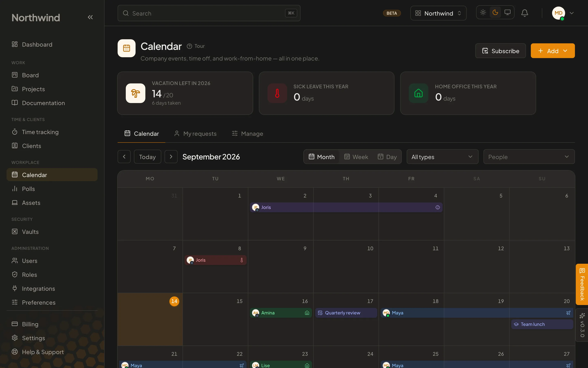This screenshot has height=368, width=588.
Task: Open the Feedback side tab
Action: pyautogui.click(x=582, y=284)
